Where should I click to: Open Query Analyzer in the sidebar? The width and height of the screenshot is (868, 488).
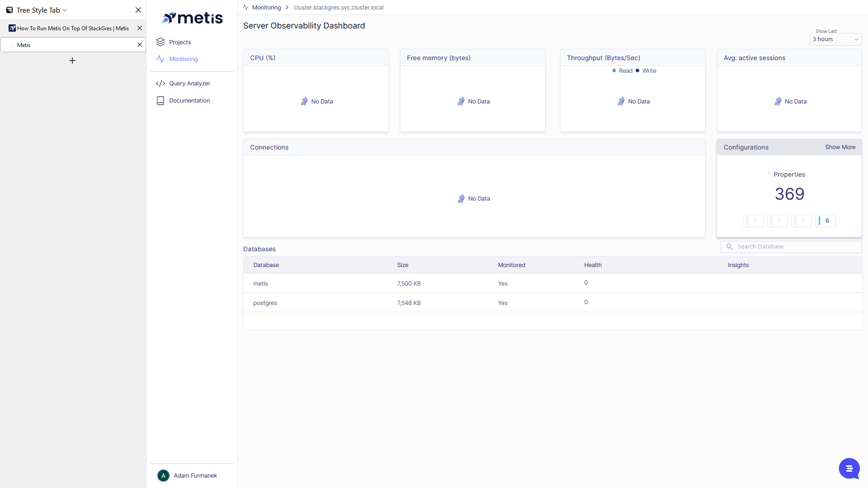tap(189, 83)
